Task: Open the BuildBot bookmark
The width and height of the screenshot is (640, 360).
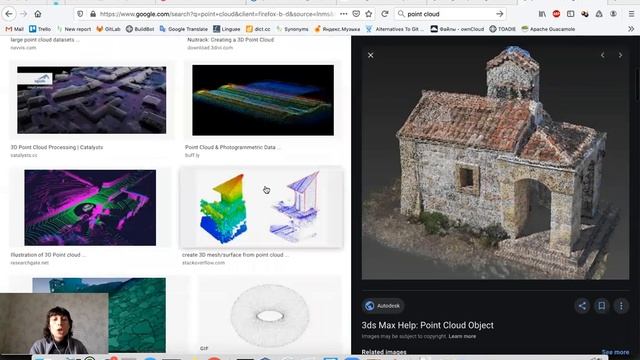Action: 140,29
